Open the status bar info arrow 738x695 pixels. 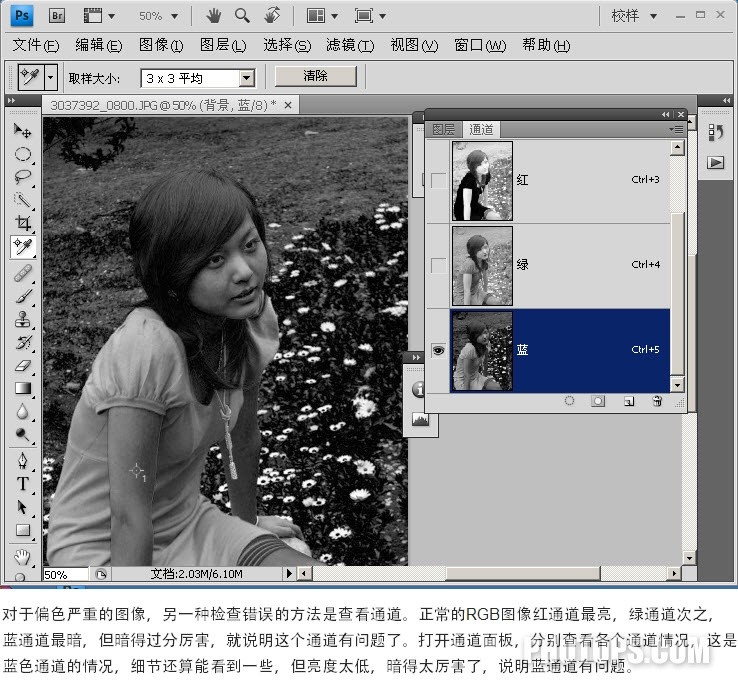289,573
